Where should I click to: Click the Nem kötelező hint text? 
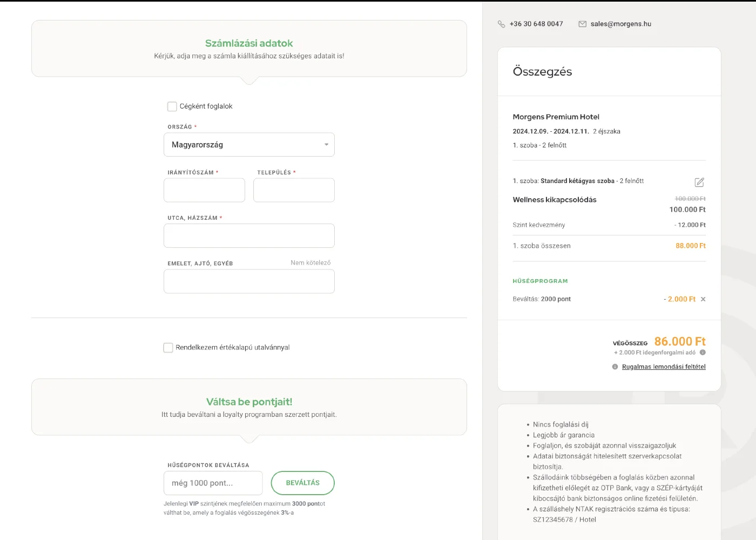pos(310,263)
